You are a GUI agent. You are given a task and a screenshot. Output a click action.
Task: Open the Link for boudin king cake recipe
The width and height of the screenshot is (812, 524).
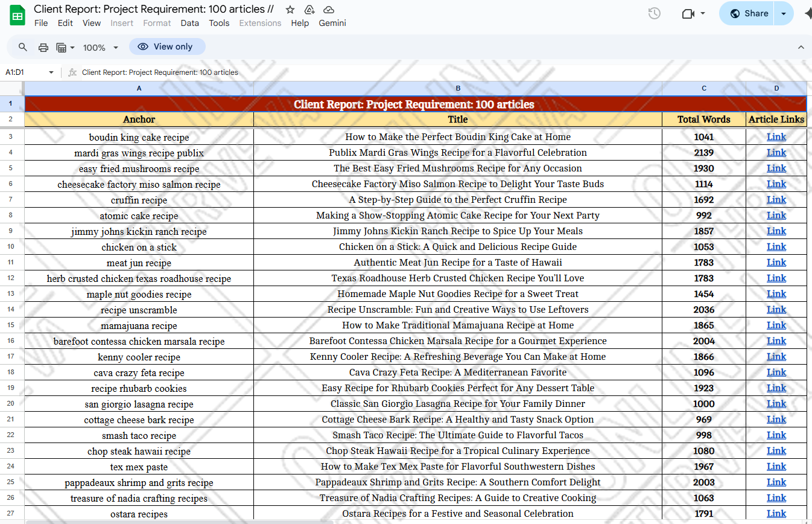coord(776,136)
